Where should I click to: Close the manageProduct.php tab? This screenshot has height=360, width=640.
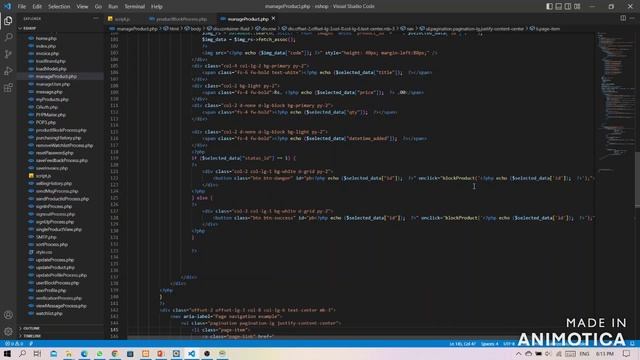click(x=273, y=18)
